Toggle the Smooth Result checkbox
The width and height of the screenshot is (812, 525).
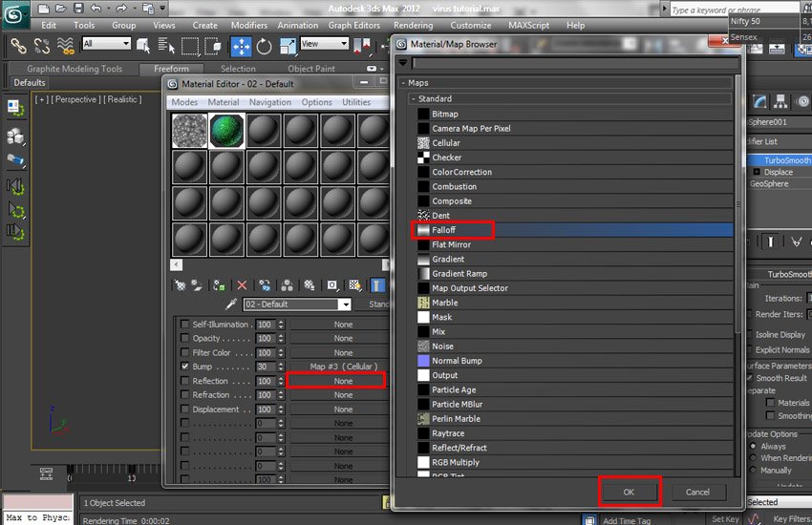(x=751, y=378)
